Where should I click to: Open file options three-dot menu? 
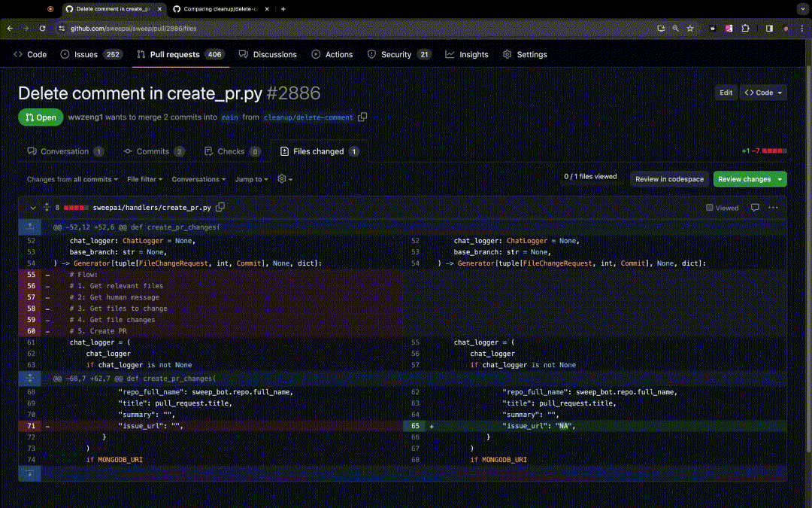(773, 208)
